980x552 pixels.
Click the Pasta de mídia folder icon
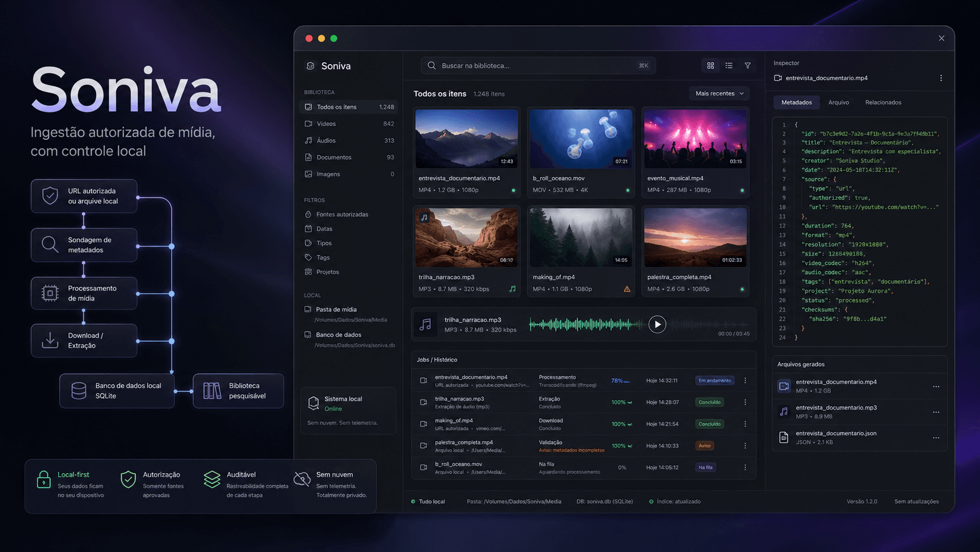coord(308,309)
